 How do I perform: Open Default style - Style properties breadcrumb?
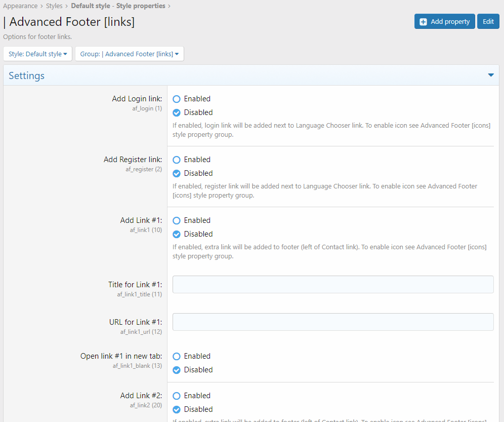click(x=118, y=6)
